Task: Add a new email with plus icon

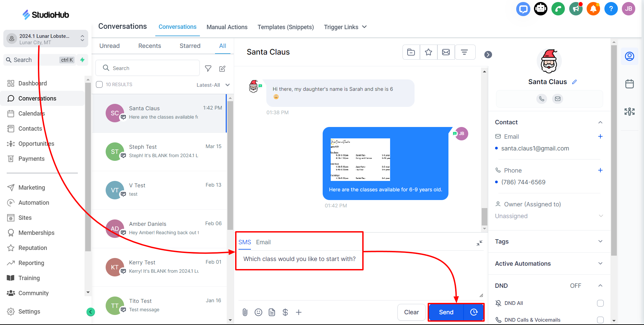Action: pos(600,136)
